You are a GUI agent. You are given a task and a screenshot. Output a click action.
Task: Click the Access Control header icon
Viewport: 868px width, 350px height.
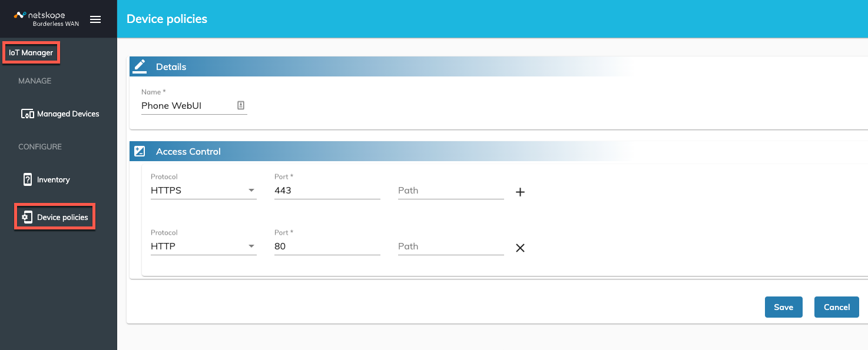[x=140, y=151]
